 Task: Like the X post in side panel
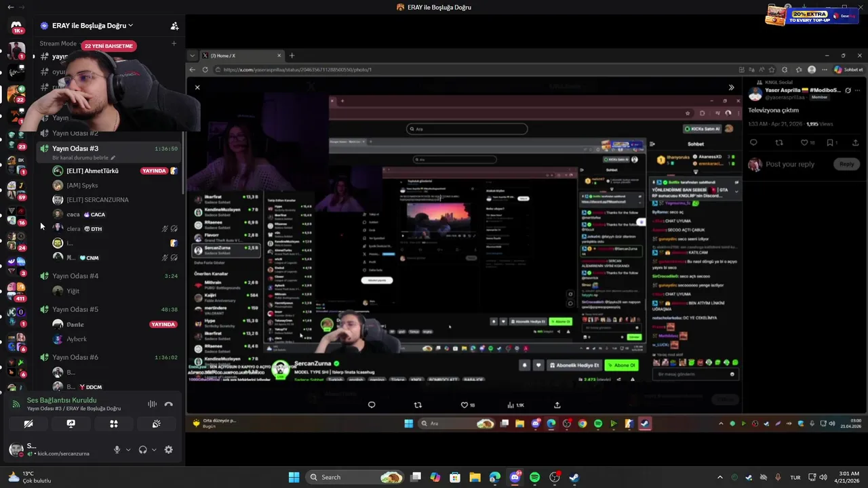(804, 143)
